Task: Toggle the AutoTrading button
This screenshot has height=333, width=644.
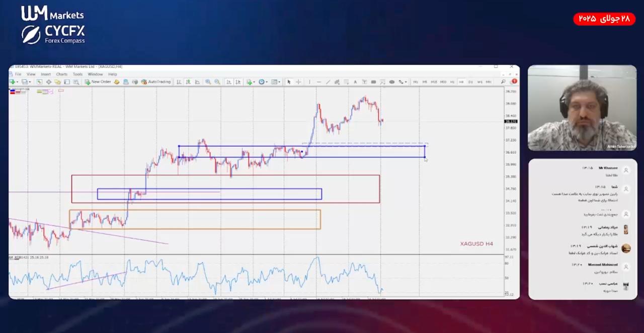Action: tap(155, 82)
